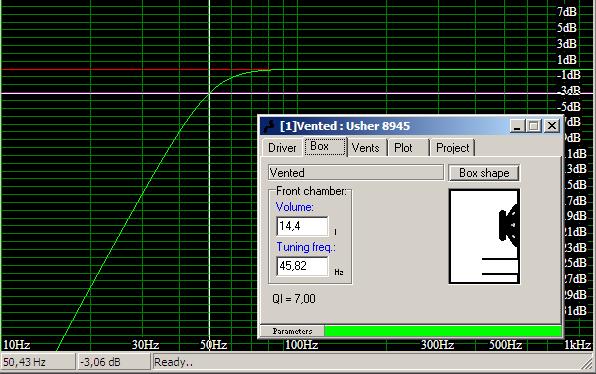Viewport: 596px width, 374px height.
Task: Click the 1dB scale label
Action: tap(567, 60)
